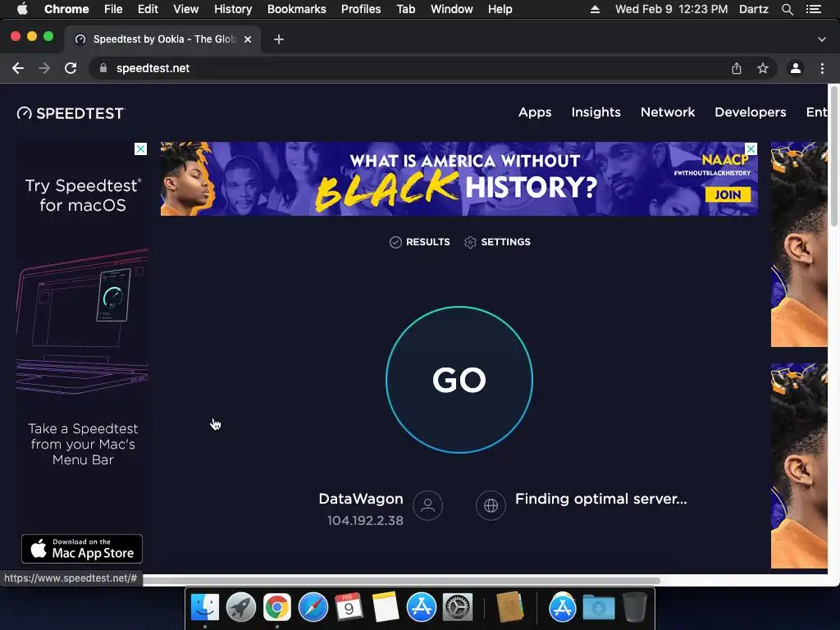The width and height of the screenshot is (840, 630).
Task: Click the user profile icon beside DataWagon
Action: [427, 505]
